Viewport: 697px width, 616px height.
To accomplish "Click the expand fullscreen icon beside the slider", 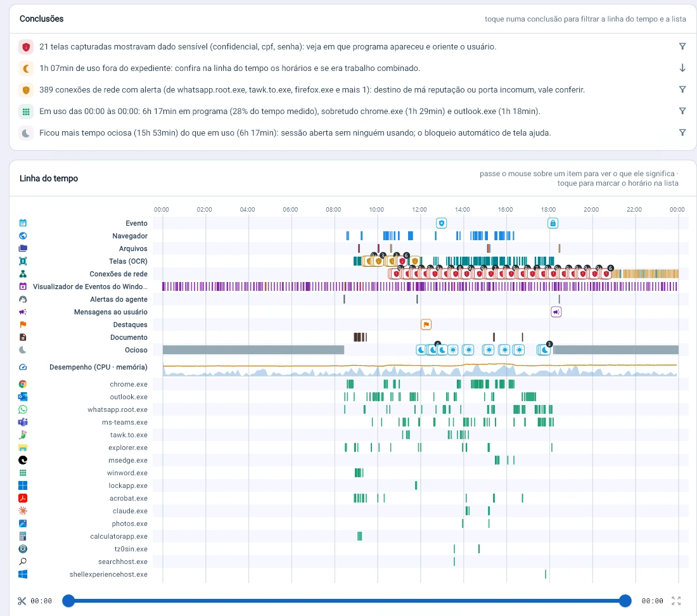I will 676,601.
